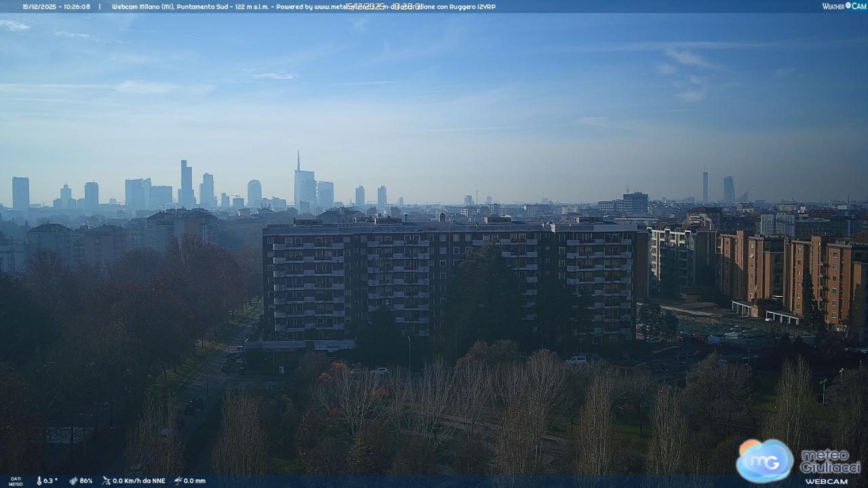Click the wind speed icon

point(106,481)
